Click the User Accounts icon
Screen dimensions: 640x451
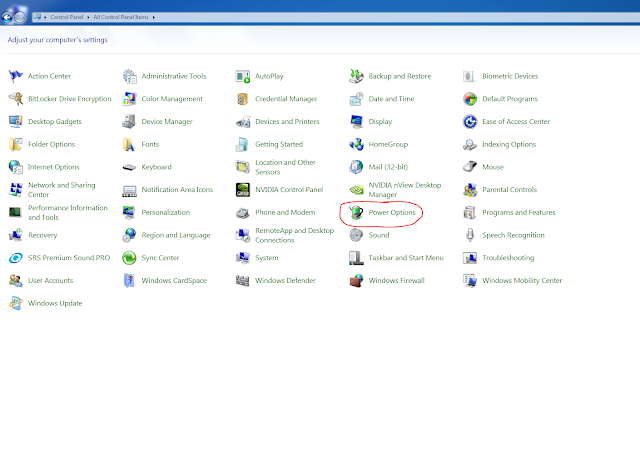coord(16,281)
